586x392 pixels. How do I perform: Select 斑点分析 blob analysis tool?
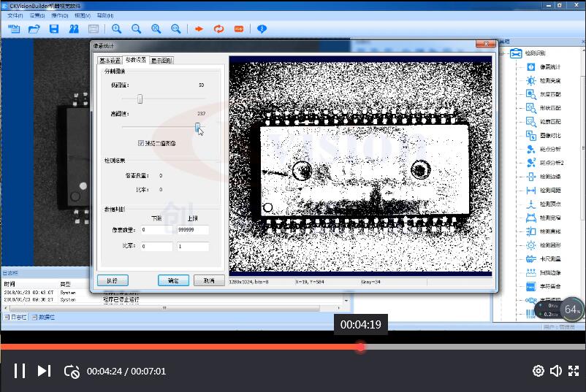(544, 149)
